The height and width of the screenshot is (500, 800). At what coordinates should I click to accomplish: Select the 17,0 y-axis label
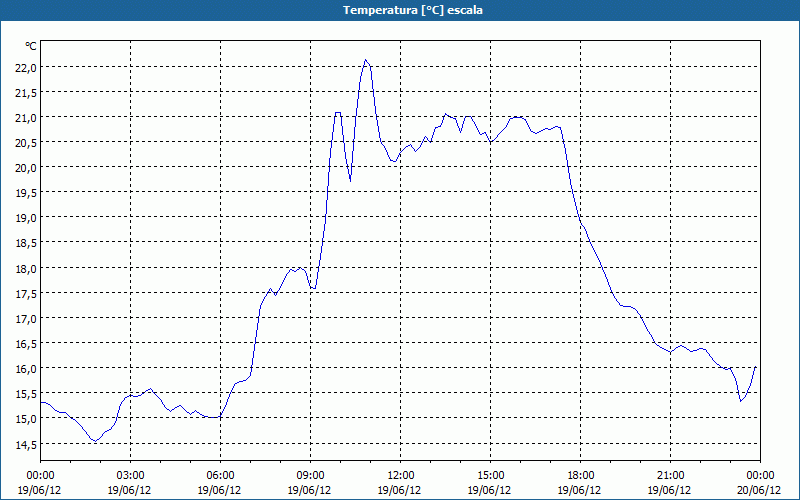tap(25, 318)
